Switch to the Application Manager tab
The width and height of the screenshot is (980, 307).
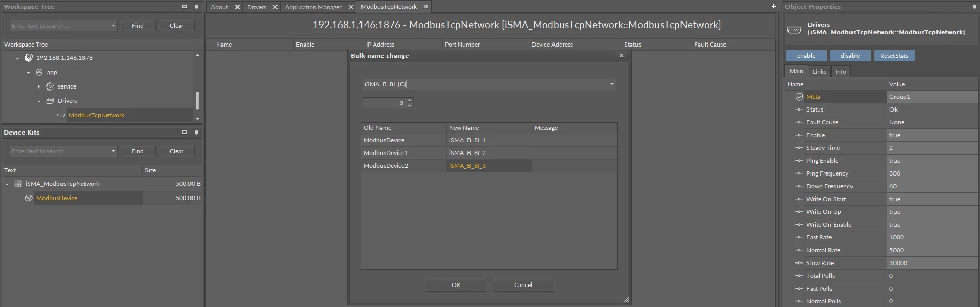pyautogui.click(x=313, y=7)
